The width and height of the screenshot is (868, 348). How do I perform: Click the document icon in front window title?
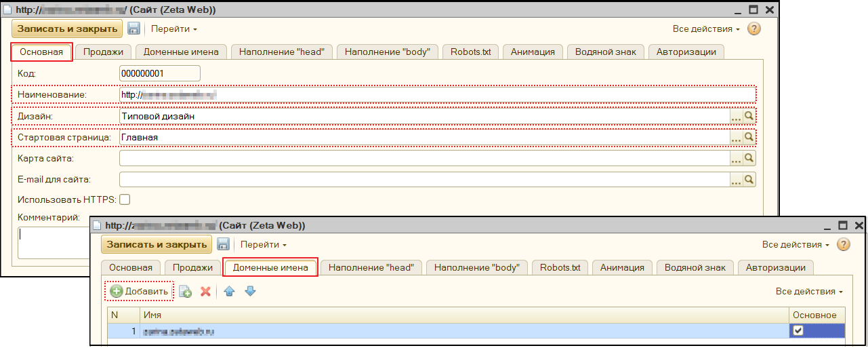tap(98, 225)
